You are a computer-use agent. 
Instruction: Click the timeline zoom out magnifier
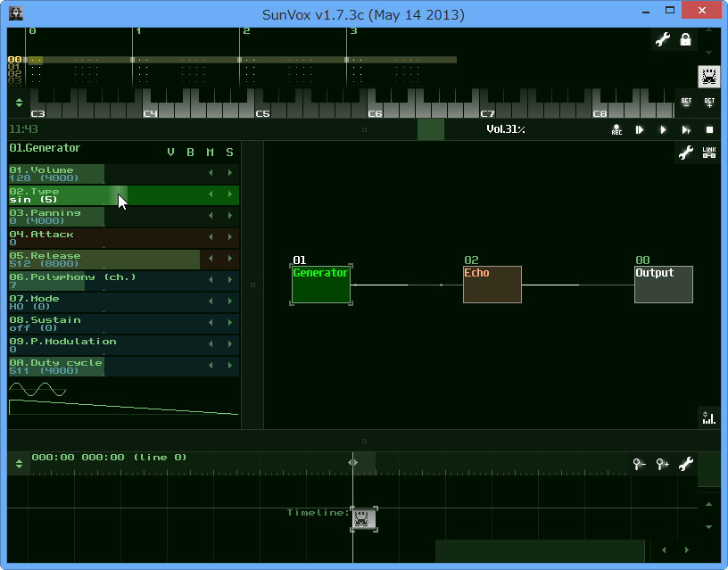[x=639, y=464]
